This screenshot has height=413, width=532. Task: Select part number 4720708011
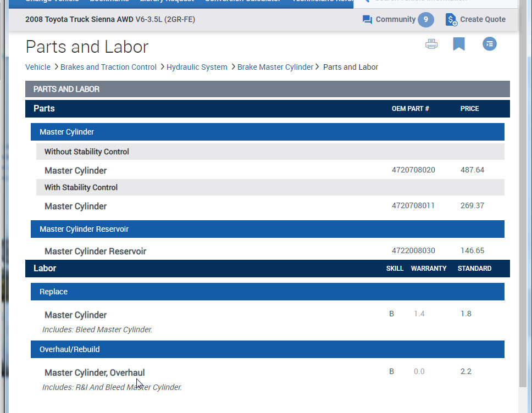[x=413, y=205]
